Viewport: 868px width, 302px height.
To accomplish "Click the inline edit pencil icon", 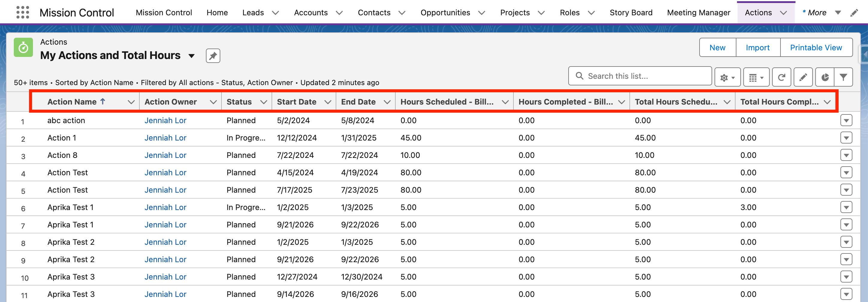I will click(803, 77).
